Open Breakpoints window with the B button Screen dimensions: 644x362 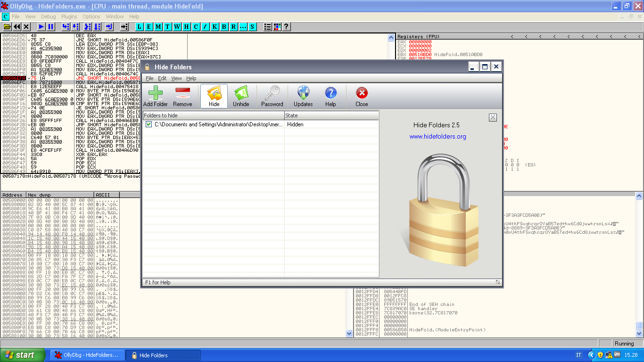point(224,27)
